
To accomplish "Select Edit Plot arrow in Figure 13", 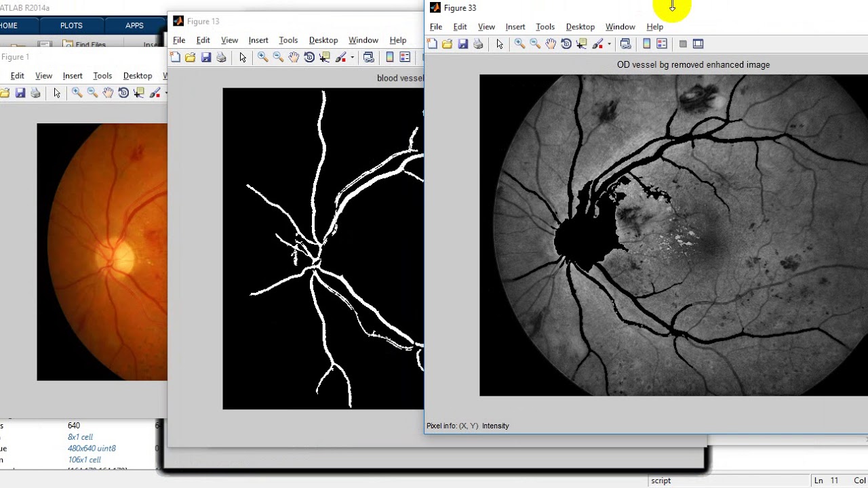I will coord(243,58).
